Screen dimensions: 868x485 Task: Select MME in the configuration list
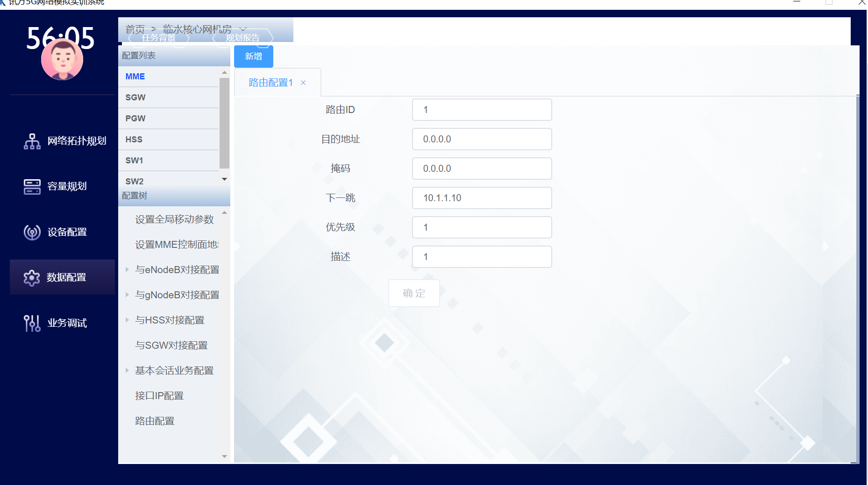(x=135, y=77)
